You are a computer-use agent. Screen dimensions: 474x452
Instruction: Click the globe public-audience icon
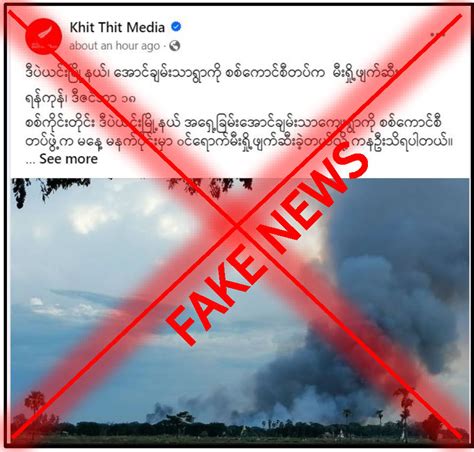point(175,46)
